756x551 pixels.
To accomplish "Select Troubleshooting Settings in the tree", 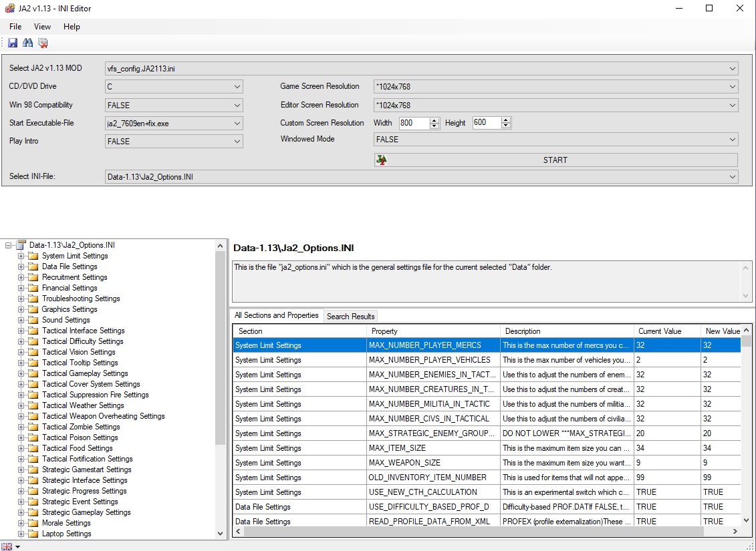I will [81, 299].
